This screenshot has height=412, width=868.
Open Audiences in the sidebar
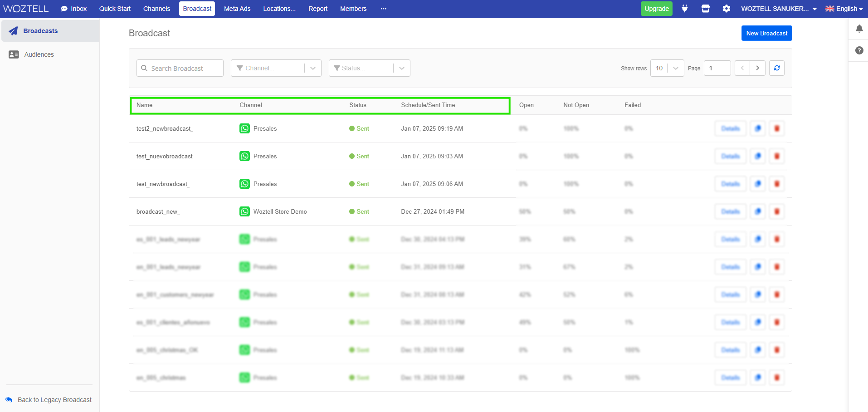click(x=39, y=54)
